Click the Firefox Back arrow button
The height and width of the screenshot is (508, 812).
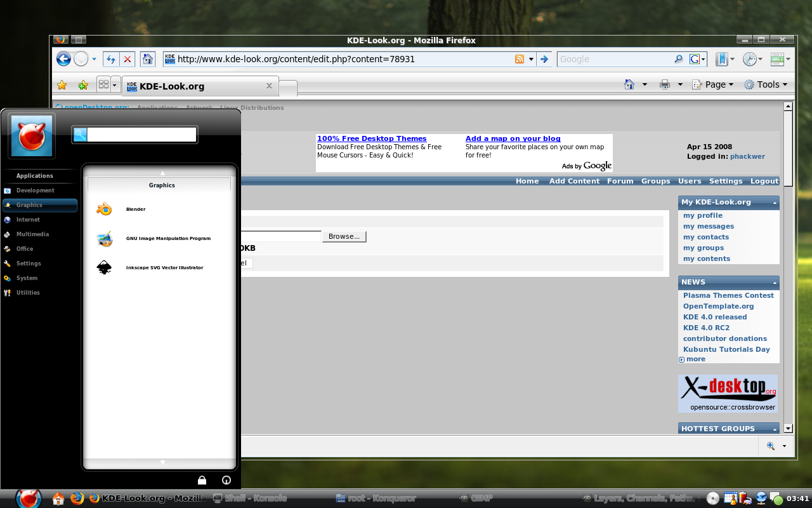click(x=63, y=59)
